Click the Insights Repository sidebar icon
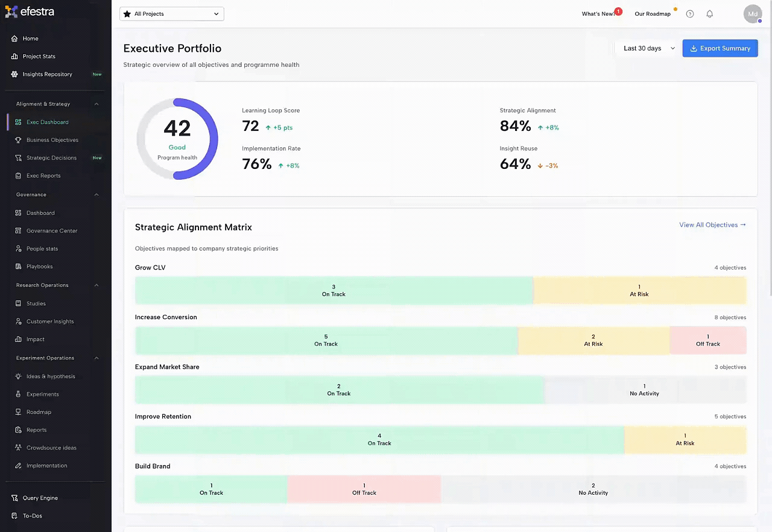772x532 pixels. (14, 74)
